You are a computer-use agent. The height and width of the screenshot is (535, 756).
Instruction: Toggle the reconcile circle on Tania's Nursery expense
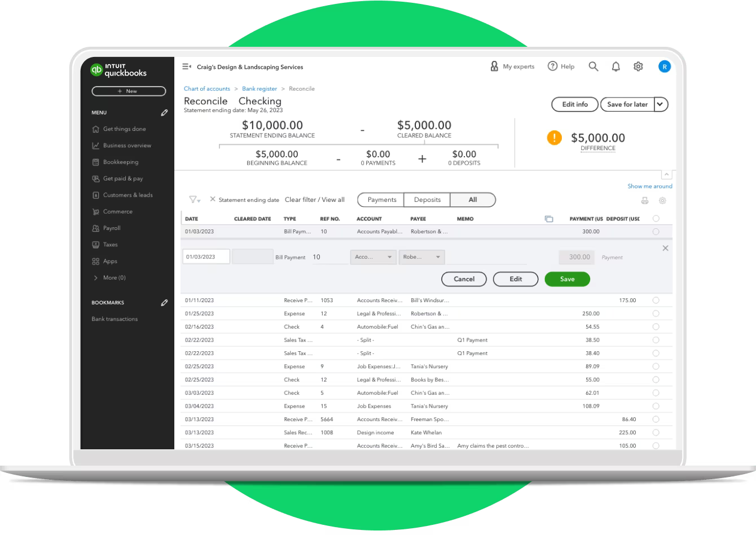[656, 366]
